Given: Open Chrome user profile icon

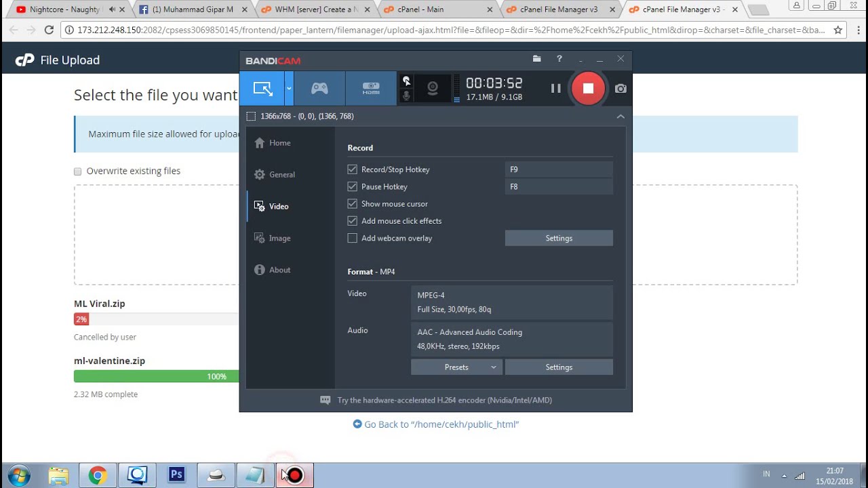Looking at the screenshot, I should coord(796,5).
